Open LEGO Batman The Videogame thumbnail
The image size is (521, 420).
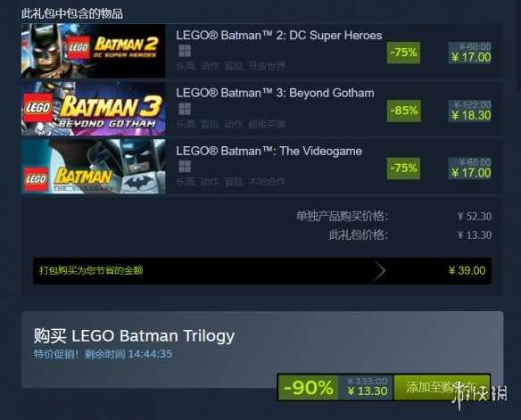click(x=94, y=167)
